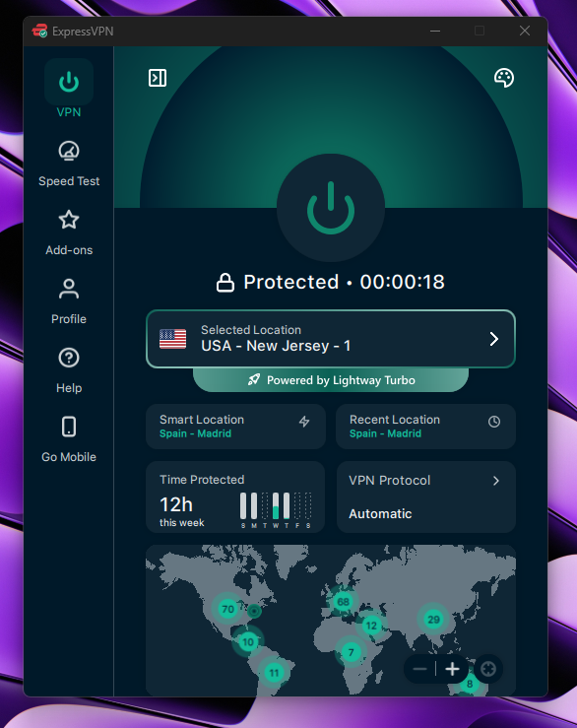Select the 10 server cluster on map
Screen dimensions: 577x728
click(x=248, y=642)
